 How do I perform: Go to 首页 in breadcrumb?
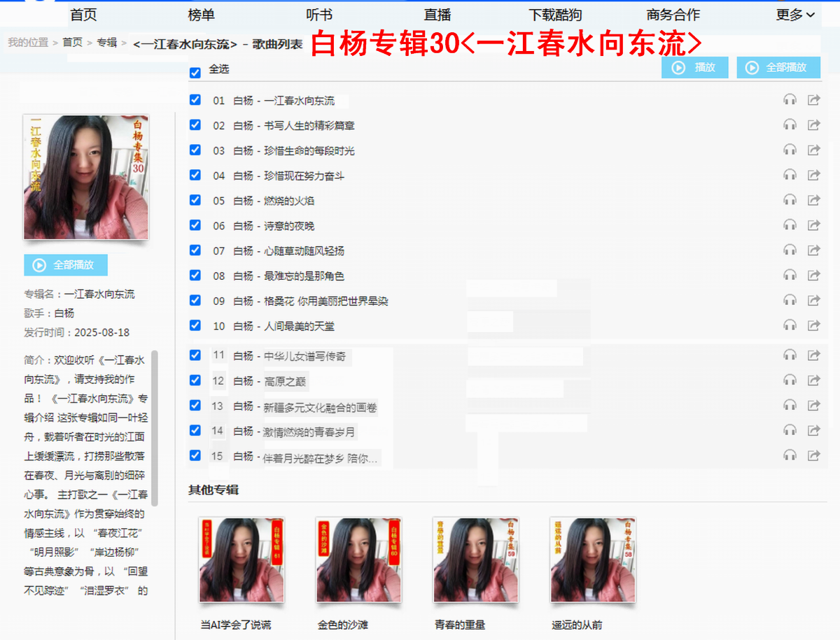[x=72, y=43]
